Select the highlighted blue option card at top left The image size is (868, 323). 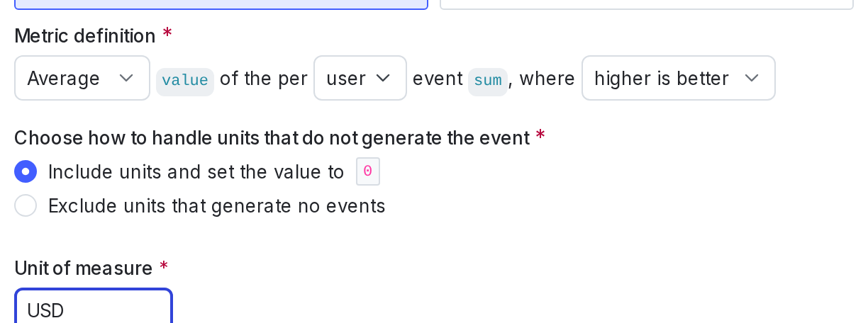pyautogui.click(x=221, y=4)
